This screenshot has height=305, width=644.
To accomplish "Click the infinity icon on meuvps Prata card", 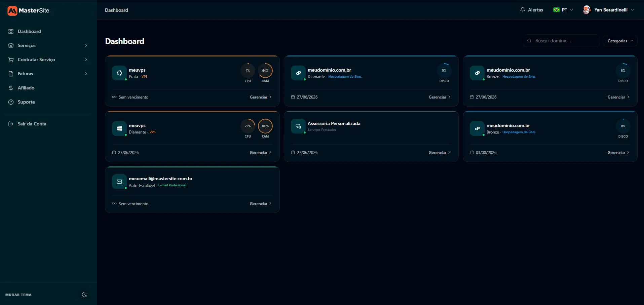I will [114, 97].
